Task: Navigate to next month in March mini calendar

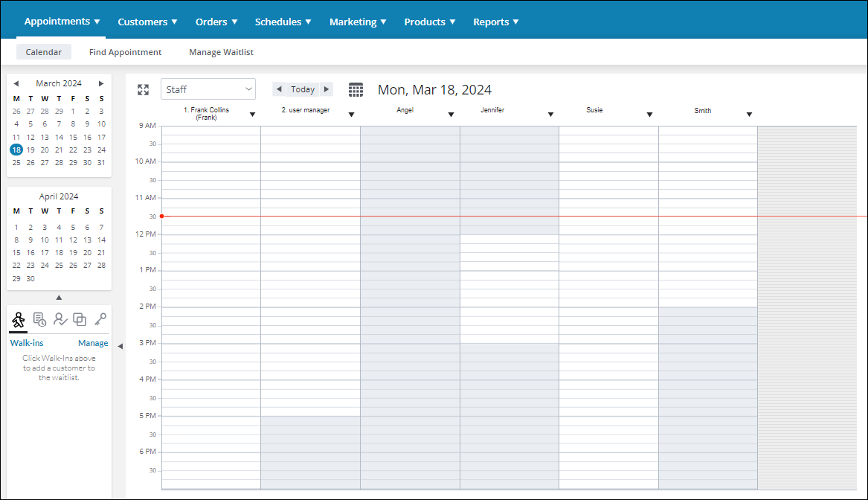Action: (x=101, y=83)
